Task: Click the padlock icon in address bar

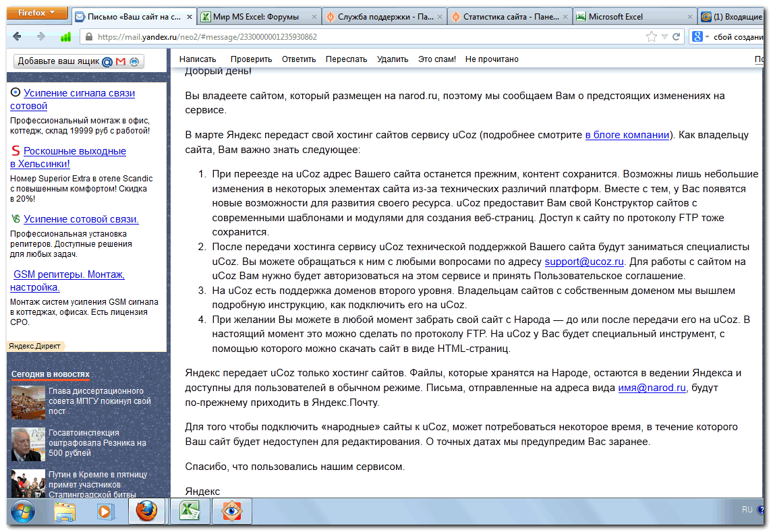Action: click(88, 37)
